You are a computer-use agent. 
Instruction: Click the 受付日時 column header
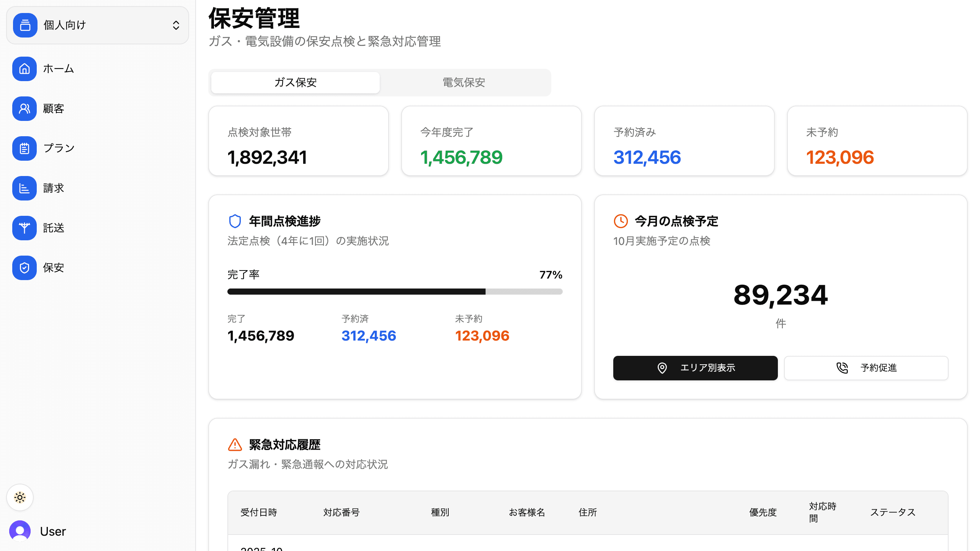pyautogui.click(x=259, y=512)
